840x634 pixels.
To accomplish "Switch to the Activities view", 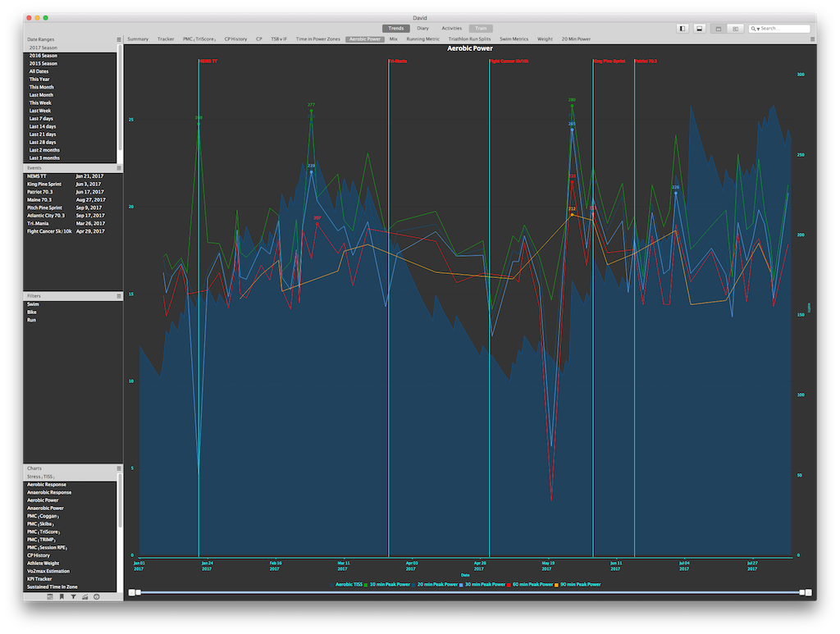I will point(452,29).
